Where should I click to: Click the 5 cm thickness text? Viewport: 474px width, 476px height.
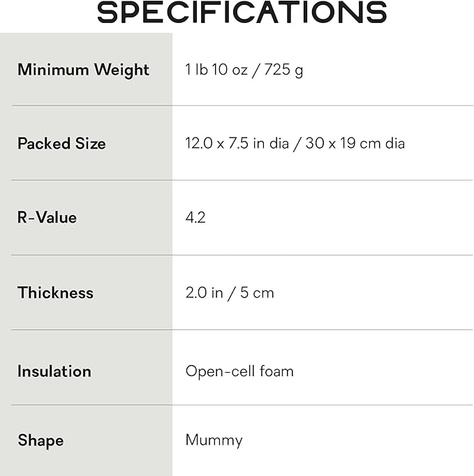click(257, 293)
